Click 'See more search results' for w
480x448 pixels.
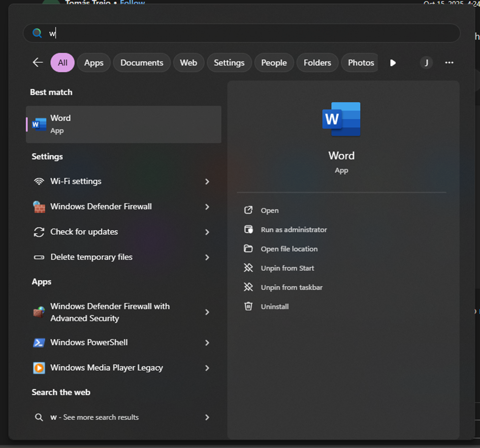(x=96, y=417)
